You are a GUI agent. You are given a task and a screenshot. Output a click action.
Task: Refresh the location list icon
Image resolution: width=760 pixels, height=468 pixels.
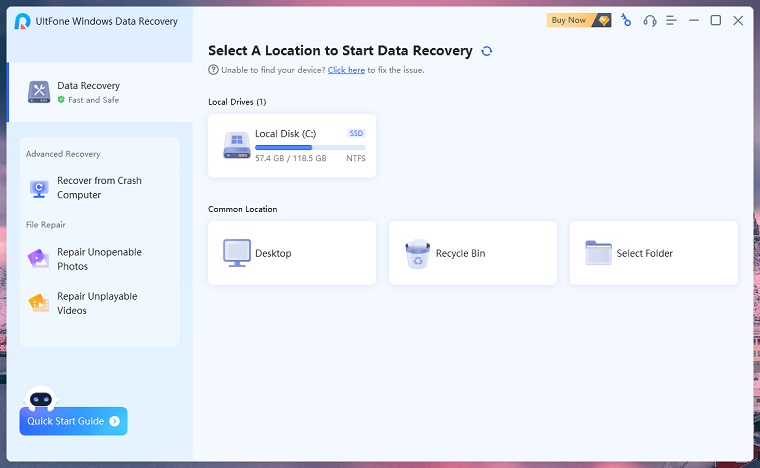coord(487,51)
